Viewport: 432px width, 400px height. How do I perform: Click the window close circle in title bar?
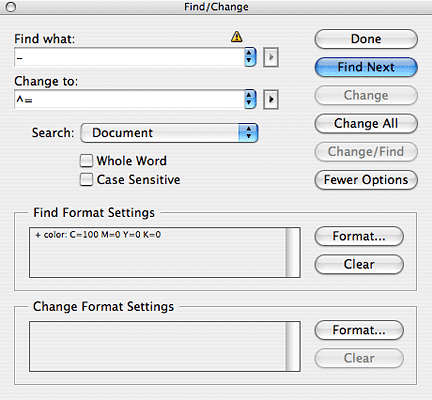click(x=11, y=7)
